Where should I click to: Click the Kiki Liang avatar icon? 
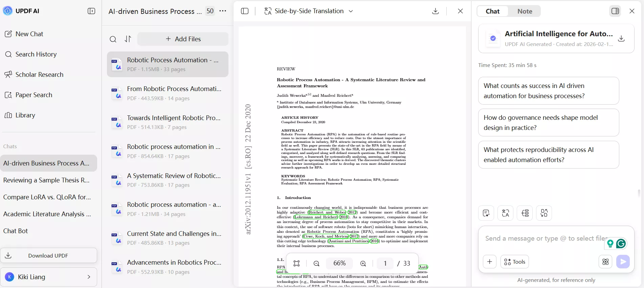[x=9, y=277]
